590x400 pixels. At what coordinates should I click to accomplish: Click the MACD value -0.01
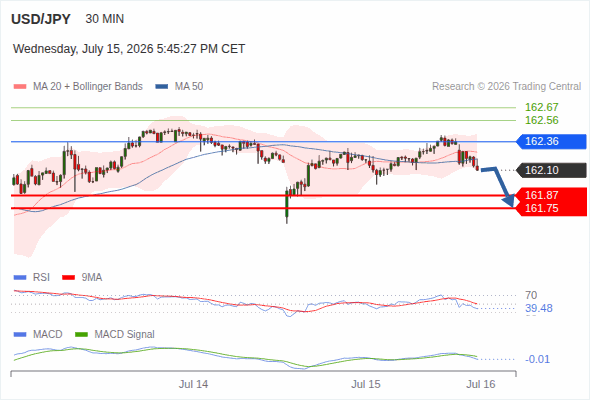(537, 359)
